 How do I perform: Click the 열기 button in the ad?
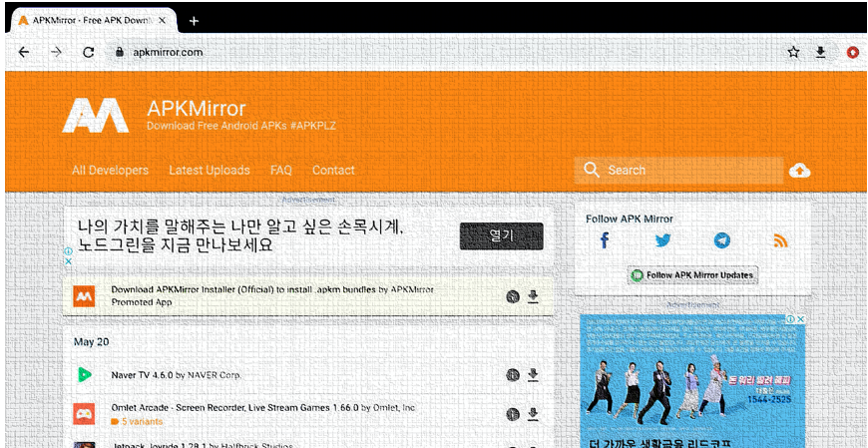tap(502, 235)
